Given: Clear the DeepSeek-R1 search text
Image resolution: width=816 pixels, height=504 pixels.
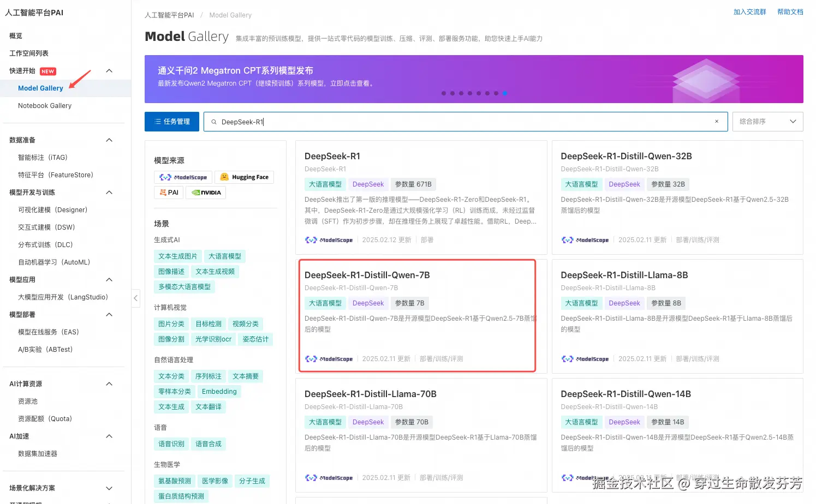Looking at the screenshot, I should [717, 122].
